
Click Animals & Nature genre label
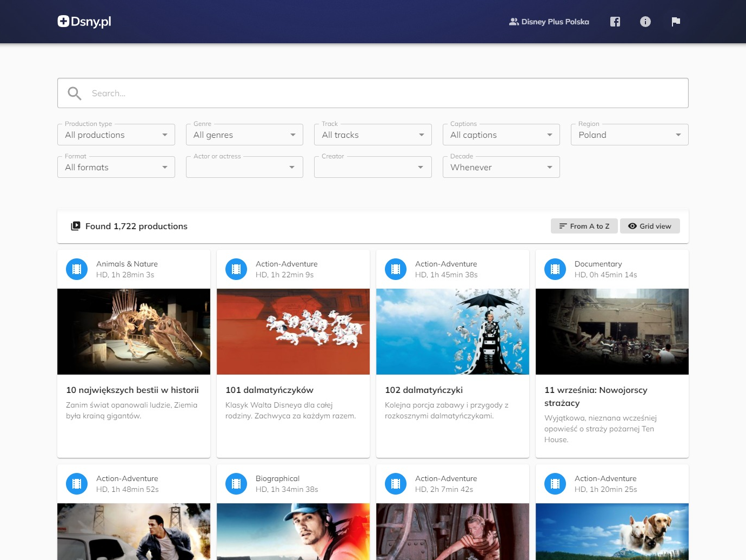click(x=127, y=264)
